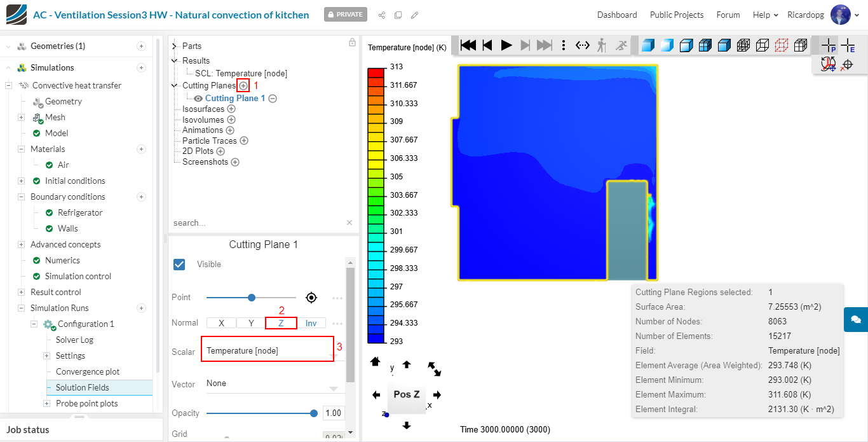
Task: Jump to the first time step
Action: click(x=468, y=45)
